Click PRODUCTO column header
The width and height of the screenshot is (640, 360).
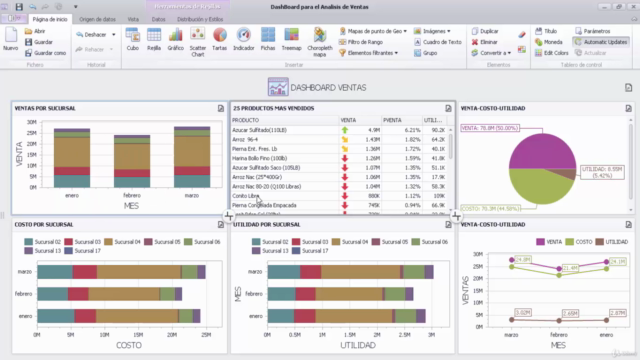coord(284,120)
